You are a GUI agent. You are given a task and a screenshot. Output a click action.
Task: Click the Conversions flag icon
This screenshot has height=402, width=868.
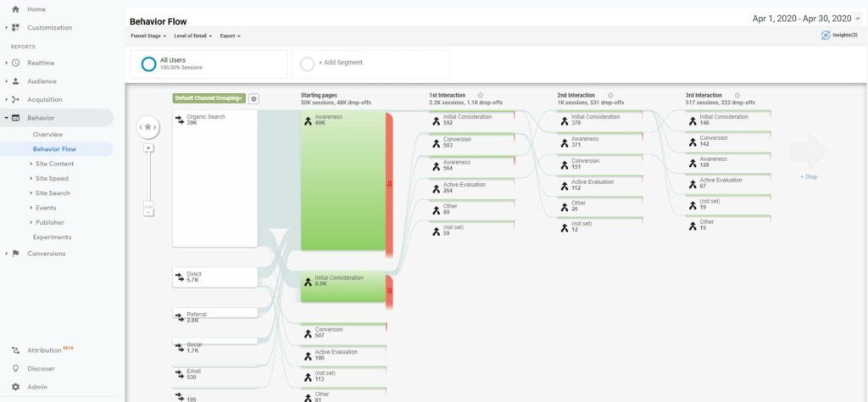click(x=15, y=254)
